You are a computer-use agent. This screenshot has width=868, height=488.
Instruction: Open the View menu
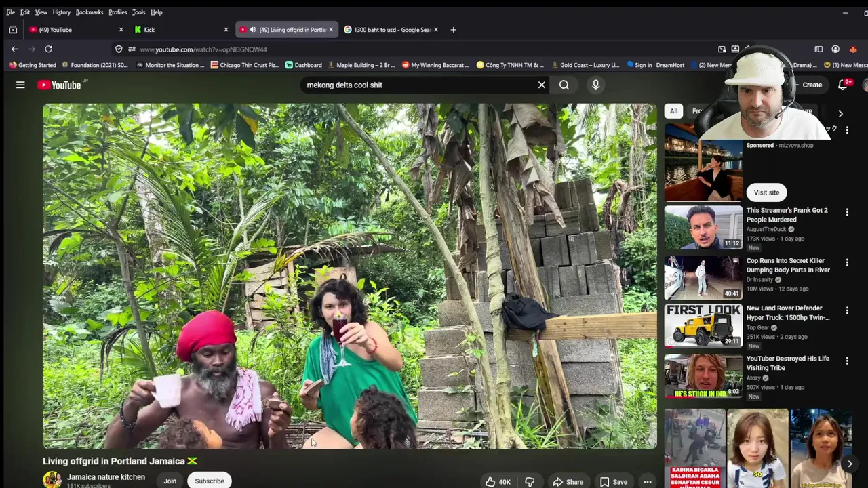[x=41, y=12]
